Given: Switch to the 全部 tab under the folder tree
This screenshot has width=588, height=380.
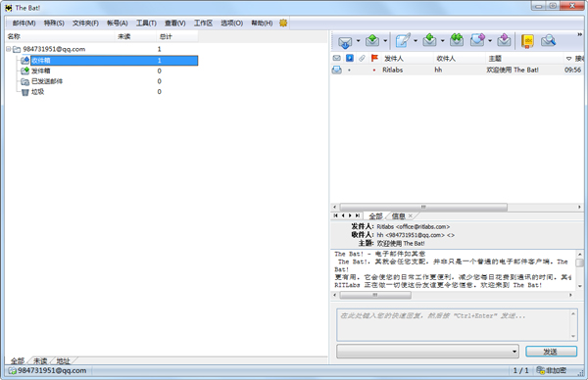Looking at the screenshot, I should click(x=18, y=360).
